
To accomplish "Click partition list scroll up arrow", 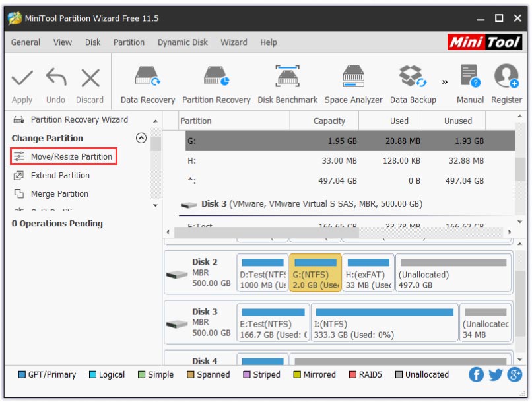I will [519, 116].
